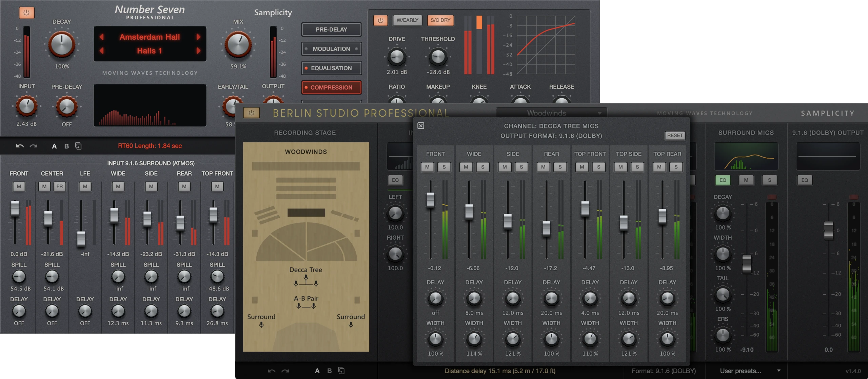
Task: Adjust Surround Mics DECAY knob
Action: coord(723,213)
